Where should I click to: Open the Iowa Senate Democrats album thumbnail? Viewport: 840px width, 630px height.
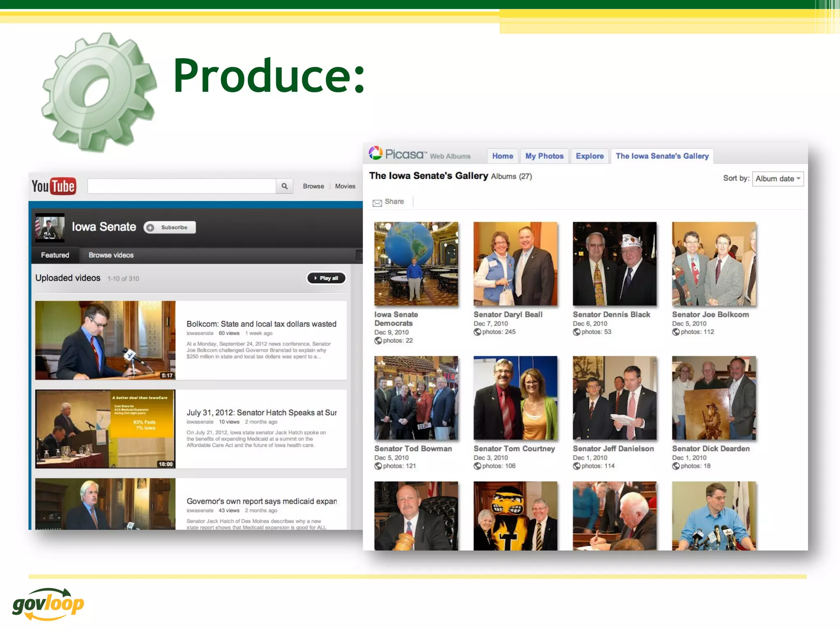pyautogui.click(x=416, y=264)
